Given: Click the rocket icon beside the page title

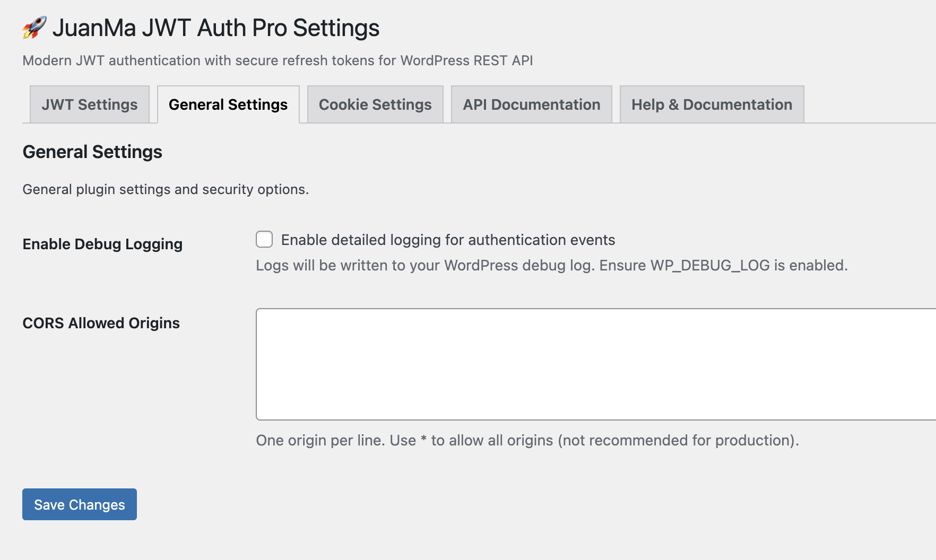Looking at the screenshot, I should point(34,28).
